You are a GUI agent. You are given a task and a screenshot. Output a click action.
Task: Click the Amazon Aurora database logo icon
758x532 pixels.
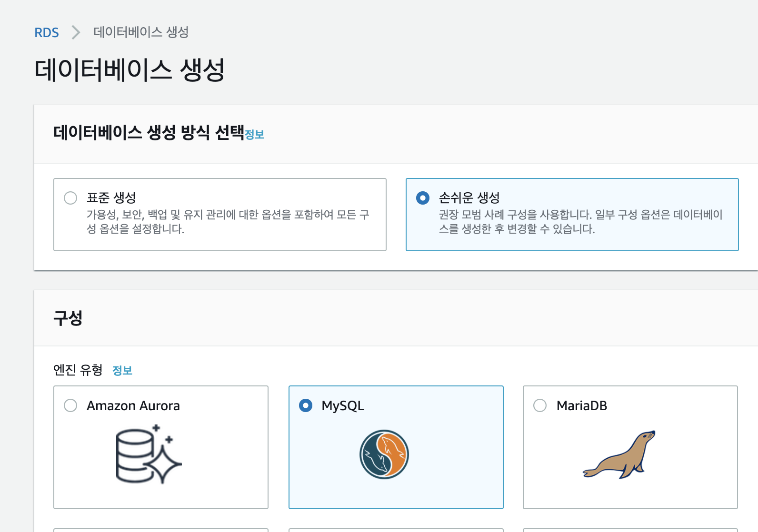click(x=149, y=454)
